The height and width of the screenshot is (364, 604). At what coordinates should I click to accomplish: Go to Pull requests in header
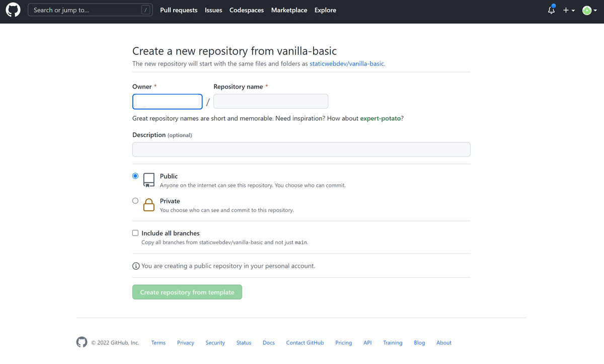tap(179, 10)
